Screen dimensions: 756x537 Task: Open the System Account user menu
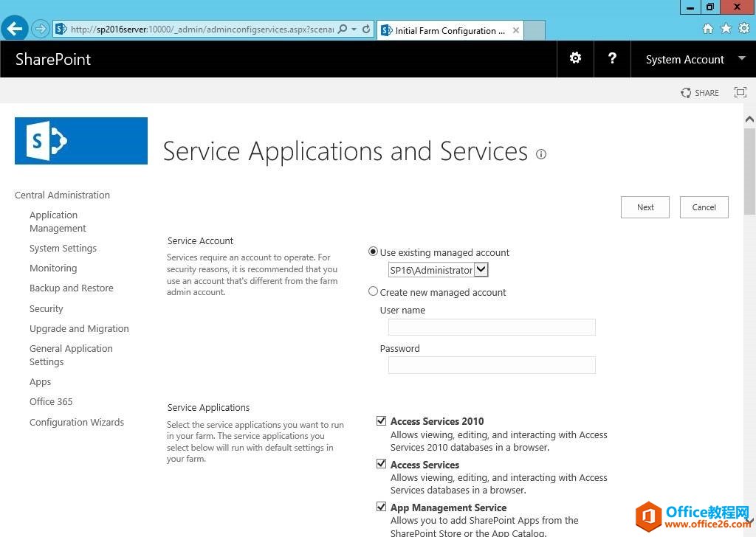[694, 60]
